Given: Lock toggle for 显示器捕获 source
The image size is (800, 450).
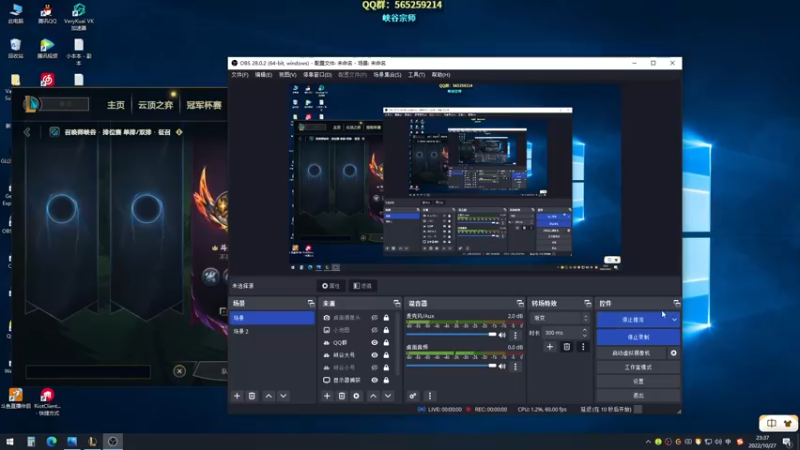Looking at the screenshot, I should tap(386, 380).
